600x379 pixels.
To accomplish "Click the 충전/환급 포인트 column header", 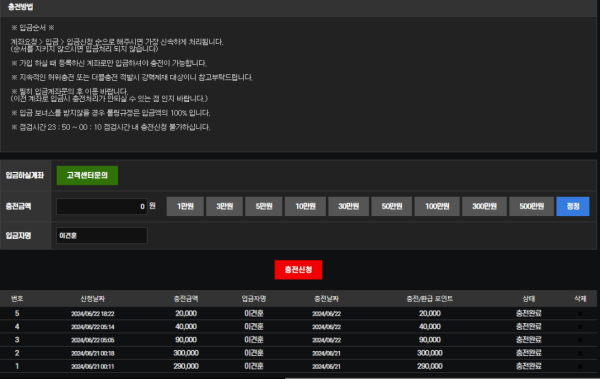I will pos(430,299).
